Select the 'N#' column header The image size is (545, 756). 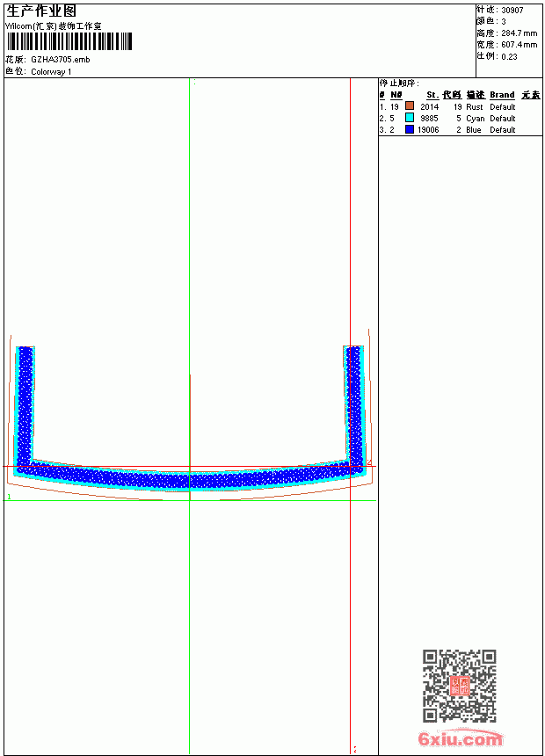click(x=396, y=95)
